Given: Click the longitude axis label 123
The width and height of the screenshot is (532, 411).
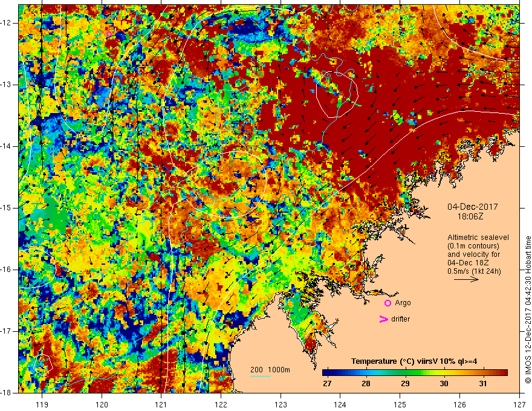Looking at the screenshot, I should (x=281, y=404).
